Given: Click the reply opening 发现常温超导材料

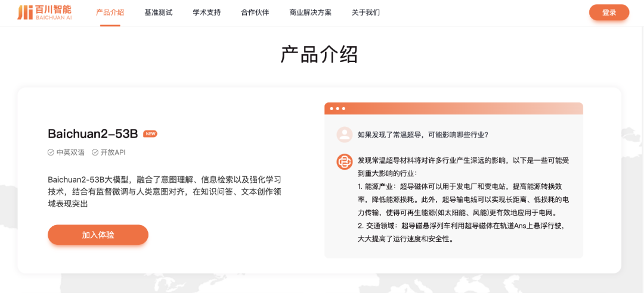Looking at the screenshot, I should (x=463, y=166).
